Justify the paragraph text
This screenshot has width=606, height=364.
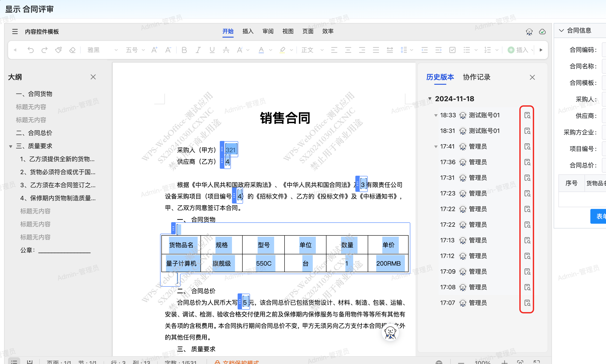[x=376, y=50]
